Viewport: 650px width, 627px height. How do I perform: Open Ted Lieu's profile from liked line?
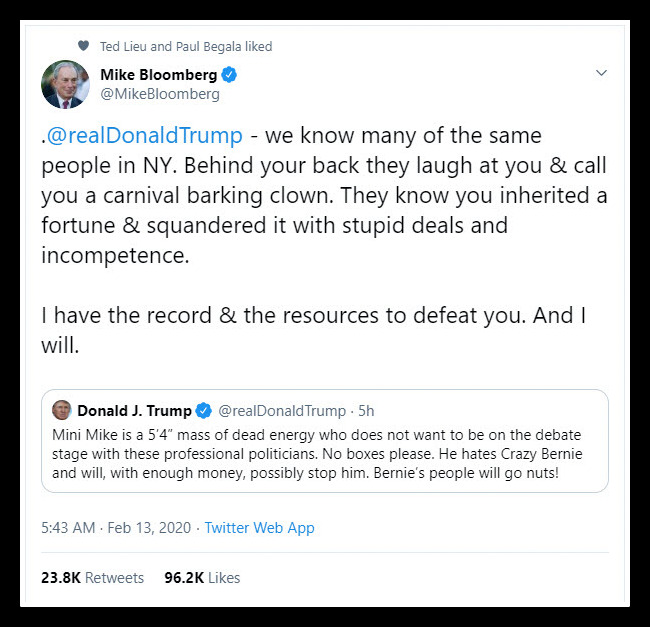(x=122, y=46)
